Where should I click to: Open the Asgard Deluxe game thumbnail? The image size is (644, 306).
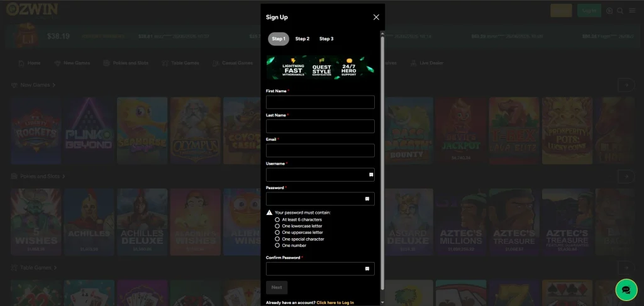point(408,222)
